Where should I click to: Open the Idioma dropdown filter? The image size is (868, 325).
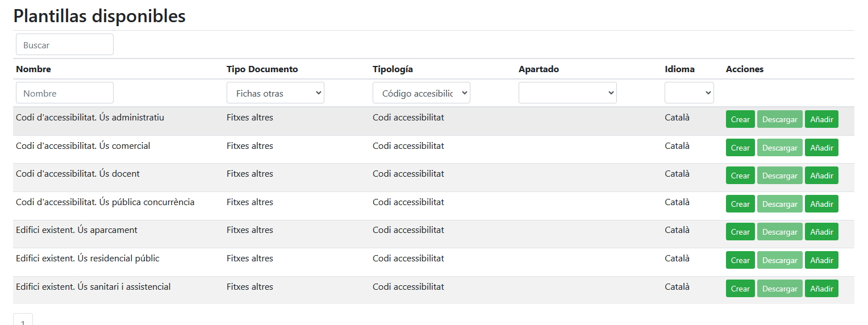point(688,93)
